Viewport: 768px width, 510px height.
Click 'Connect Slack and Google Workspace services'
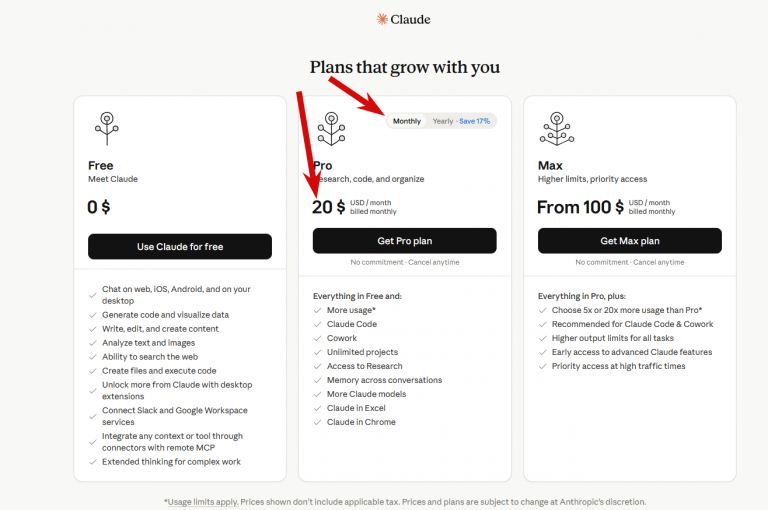[175, 416]
